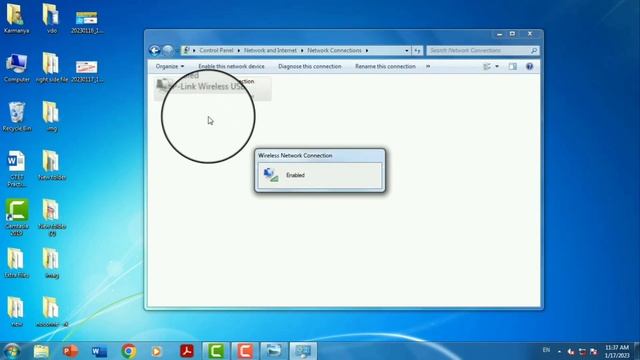Open the Camtasia 2019 desktop shortcut
Image resolution: width=640 pixels, height=360 pixels.
click(x=17, y=218)
